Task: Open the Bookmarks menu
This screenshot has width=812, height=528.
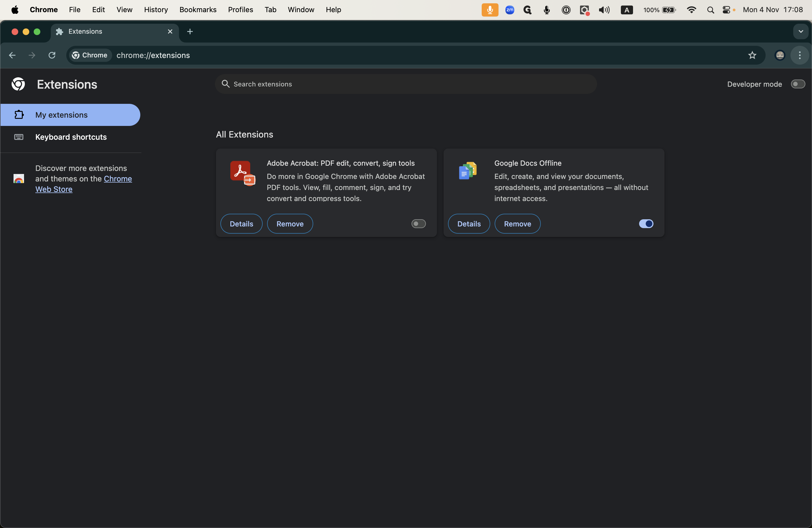Action: (x=198, y=10)
